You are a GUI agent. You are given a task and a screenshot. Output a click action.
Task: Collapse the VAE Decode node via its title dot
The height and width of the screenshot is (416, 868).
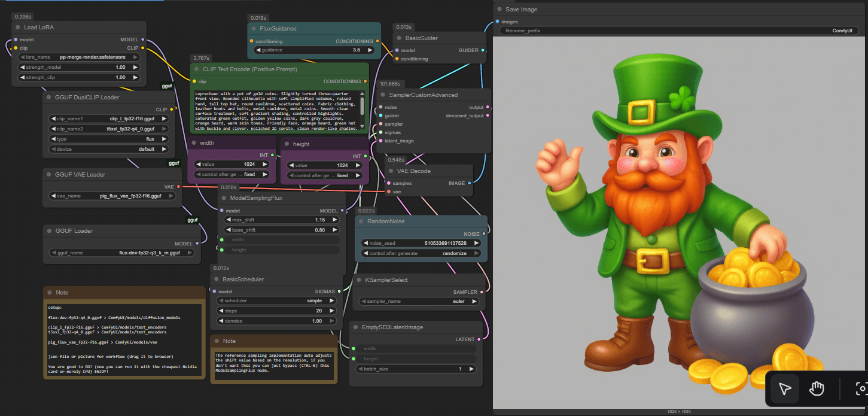coord(391,171)
